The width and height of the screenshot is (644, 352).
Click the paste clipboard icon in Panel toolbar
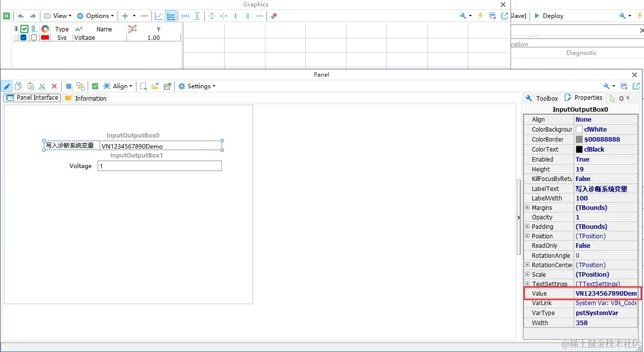pyautogui.click(x=30, y=86)
